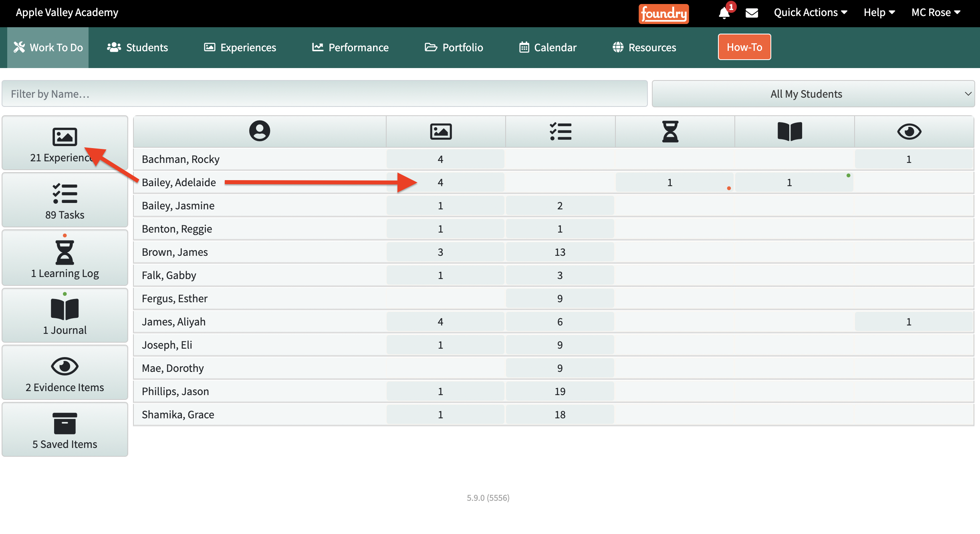Open the 5 Saved Items sidebar tile
Image resolution: width=980 pixels, height=534 pixels.
coord(65,429)
